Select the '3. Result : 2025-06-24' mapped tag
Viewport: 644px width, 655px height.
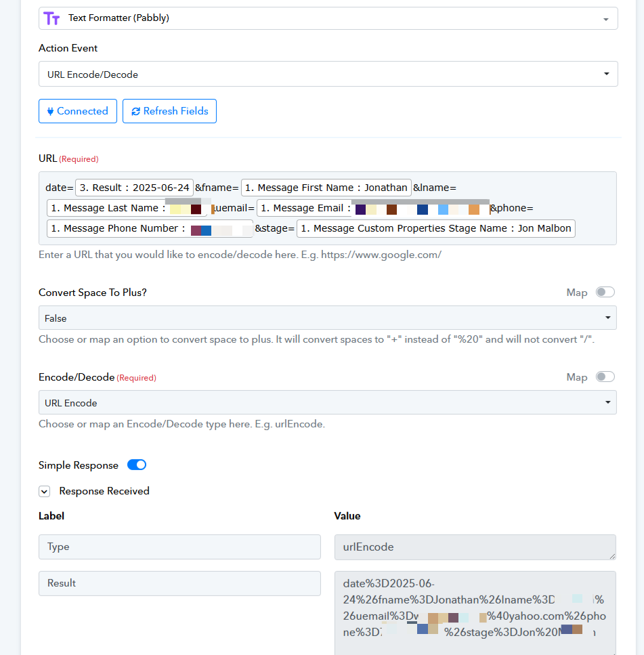[x=134, y=188]
